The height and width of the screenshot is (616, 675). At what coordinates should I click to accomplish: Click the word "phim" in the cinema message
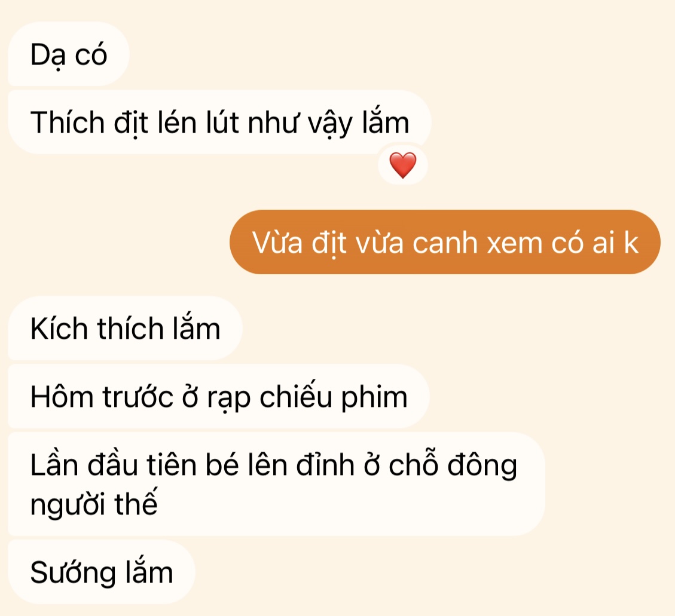[x=374, y=397]
